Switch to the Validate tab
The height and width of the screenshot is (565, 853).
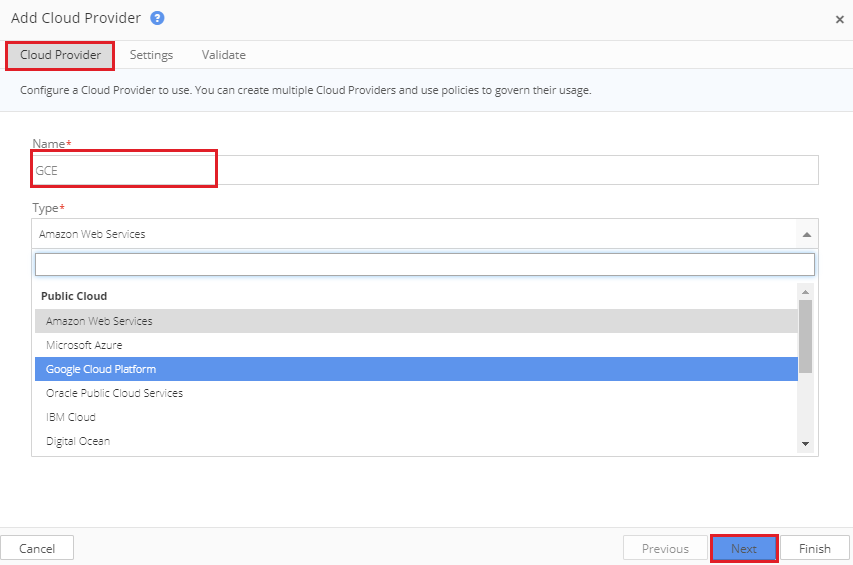[224, 55]
